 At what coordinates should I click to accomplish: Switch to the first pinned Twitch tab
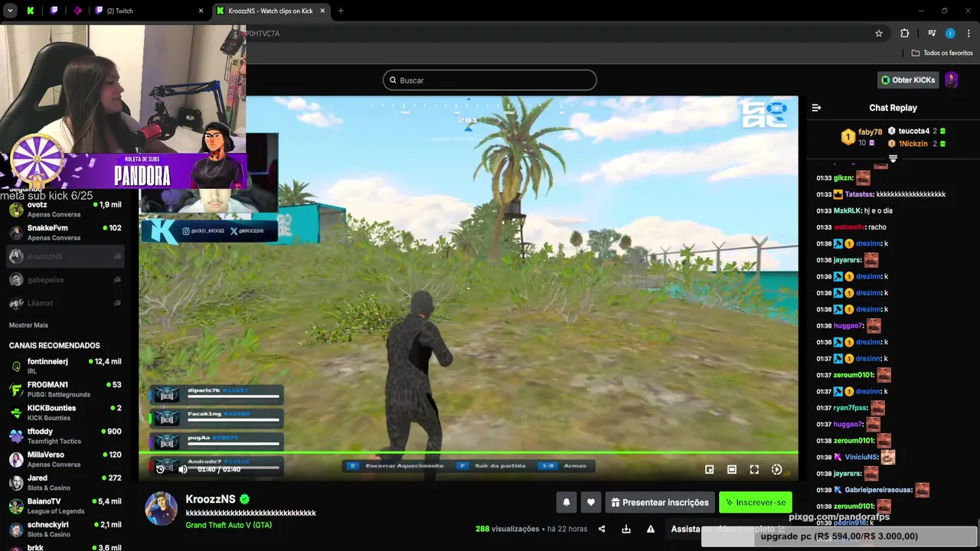54,11
